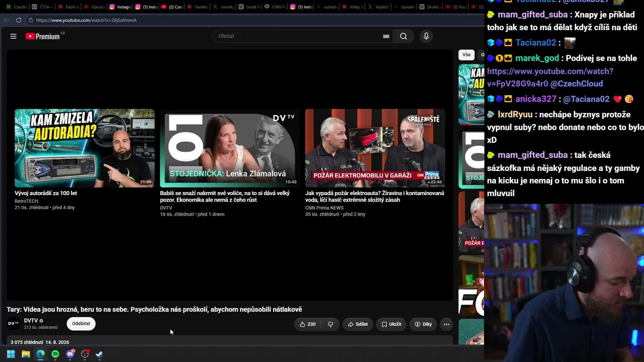
Task: Go back with browser back arrow
Action: click(x=6, y=20)
